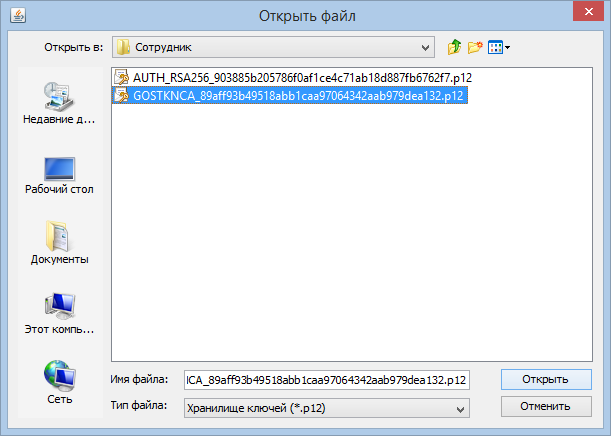Viewport: 611px width, 436px height.
Task: Create a new folder
Action: click(475, 47)
